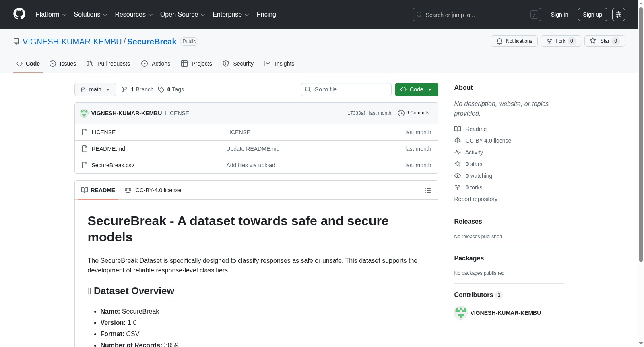The width and height of the screenshot is (644, 347).
Task: Open the VIGNESH-KUMAR-KEMBU contributor name link
Action: (x=506, y=313)
